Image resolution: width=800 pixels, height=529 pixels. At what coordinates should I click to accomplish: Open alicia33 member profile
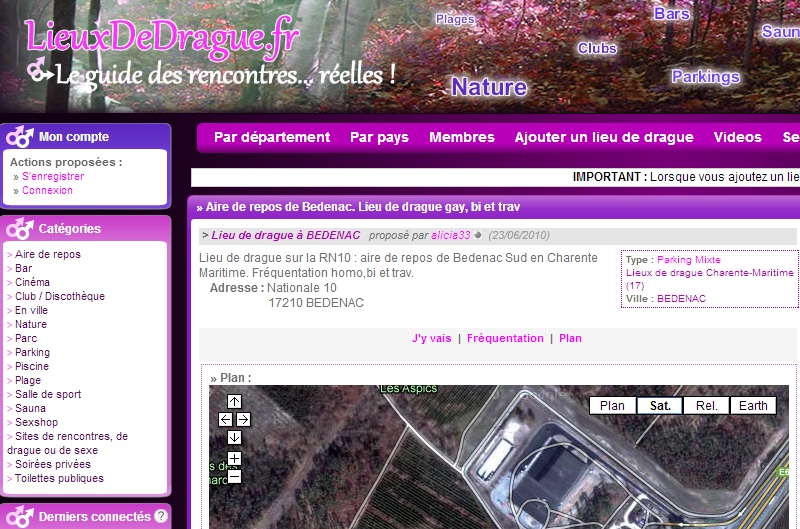click(x=451, y=235)
